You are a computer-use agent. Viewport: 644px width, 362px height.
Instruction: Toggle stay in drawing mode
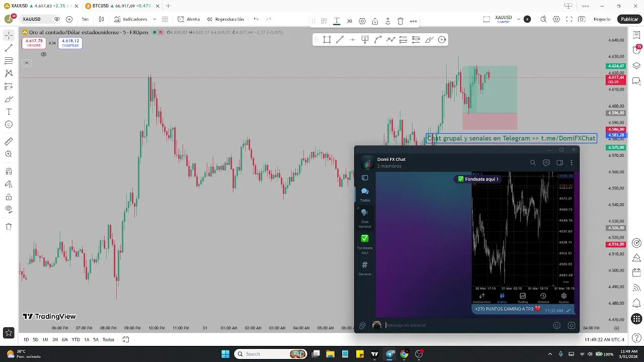pyautogui.click(x=9, y=184)
